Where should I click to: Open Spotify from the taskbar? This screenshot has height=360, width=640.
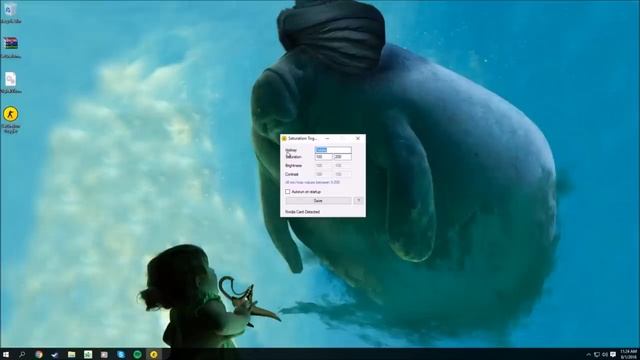point(138,354)
